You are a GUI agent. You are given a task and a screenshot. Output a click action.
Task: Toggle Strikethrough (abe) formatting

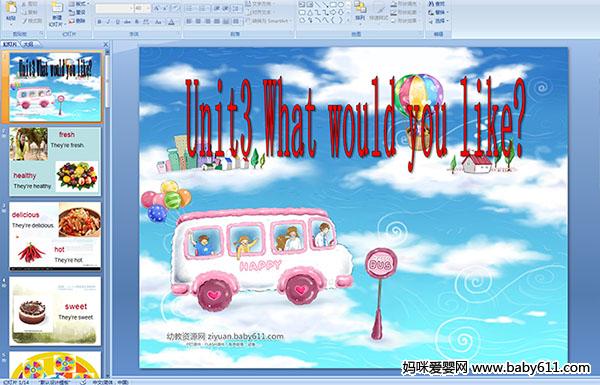click(127, 22)
